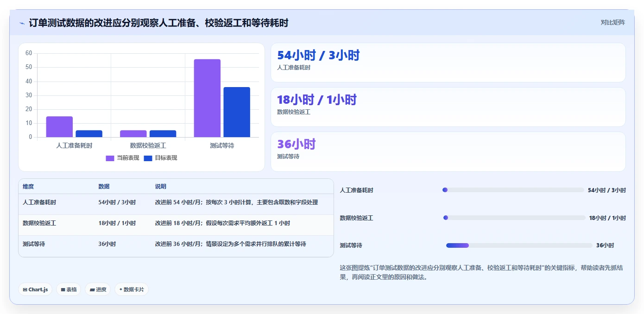
Task: Click the 数据校验返工 progress bar
Action: pos(514,218)
